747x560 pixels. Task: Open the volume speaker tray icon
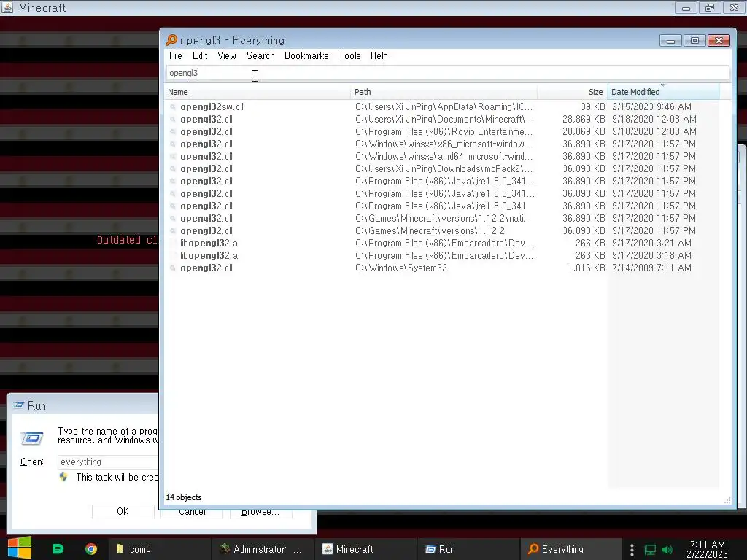tap(667, 550)
